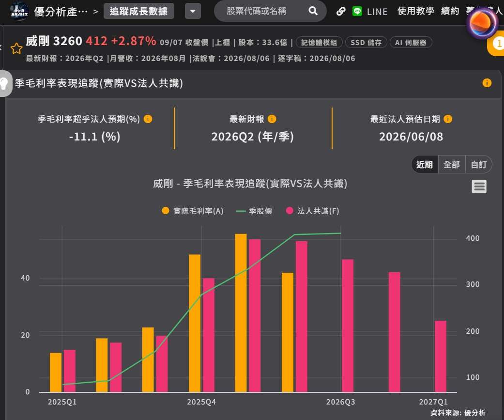Click the chart title 威剛 - 季毛利率表現追蹤

(250, 184)
